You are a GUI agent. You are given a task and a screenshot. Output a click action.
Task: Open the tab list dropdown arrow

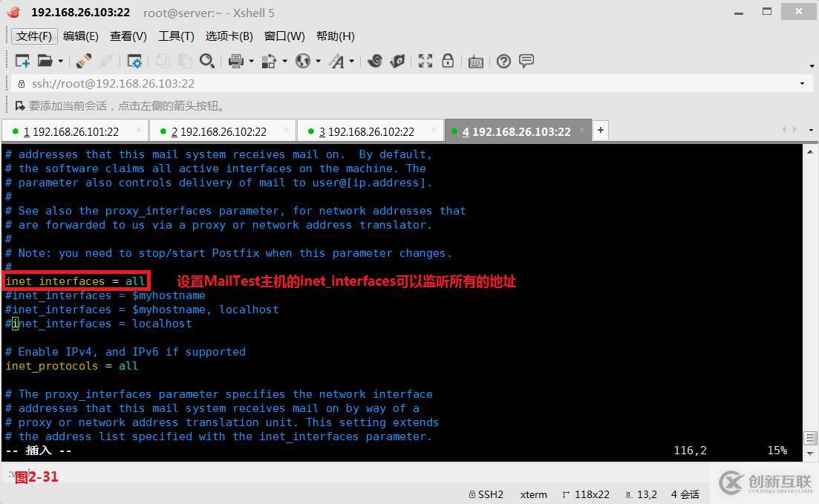click(x=811, y=130)
